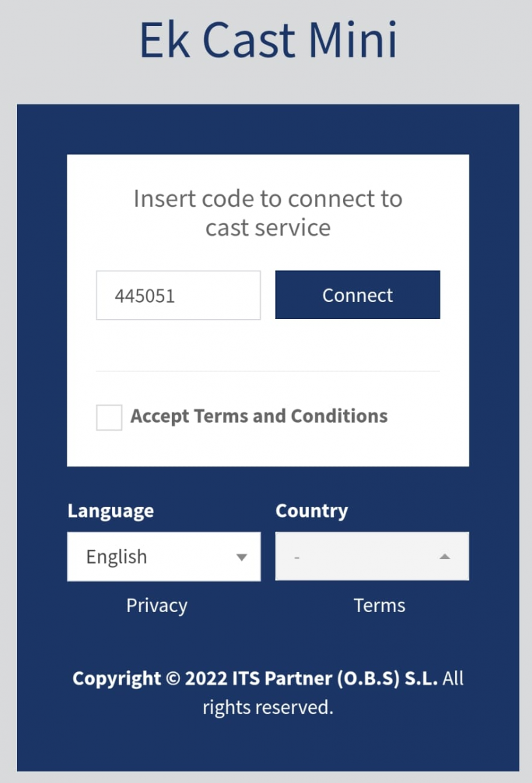
Task: Open the Terms link below Country
Action: pos(379,606)
